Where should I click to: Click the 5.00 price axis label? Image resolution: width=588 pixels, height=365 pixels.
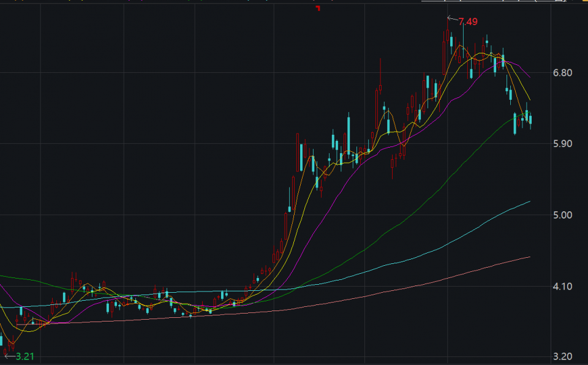point(562,215)
